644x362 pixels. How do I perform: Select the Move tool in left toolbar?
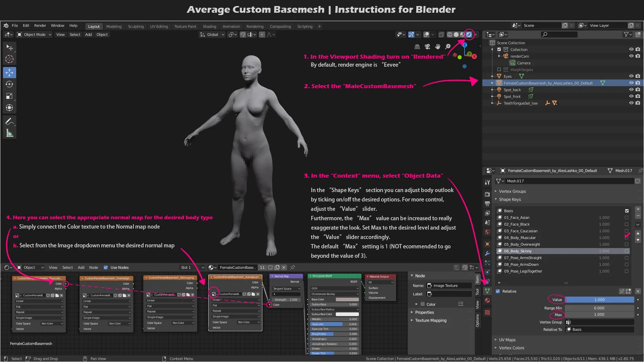9,72
